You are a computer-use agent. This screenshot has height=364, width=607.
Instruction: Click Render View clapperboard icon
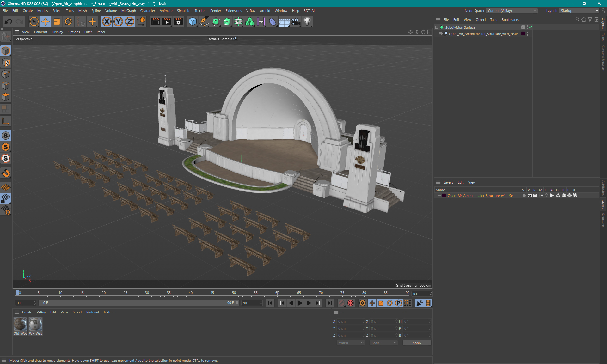(155, 21)
